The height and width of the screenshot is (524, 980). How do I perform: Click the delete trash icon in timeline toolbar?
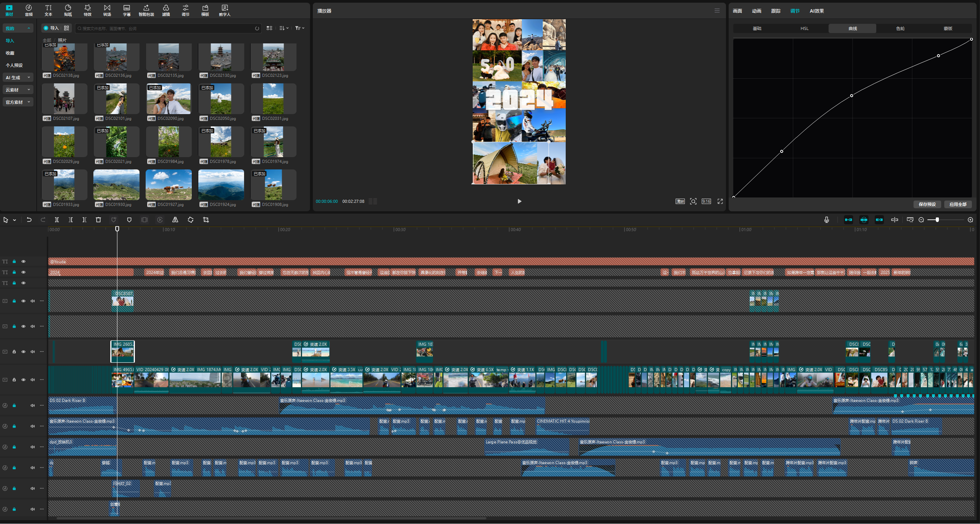tap(98, 220)
